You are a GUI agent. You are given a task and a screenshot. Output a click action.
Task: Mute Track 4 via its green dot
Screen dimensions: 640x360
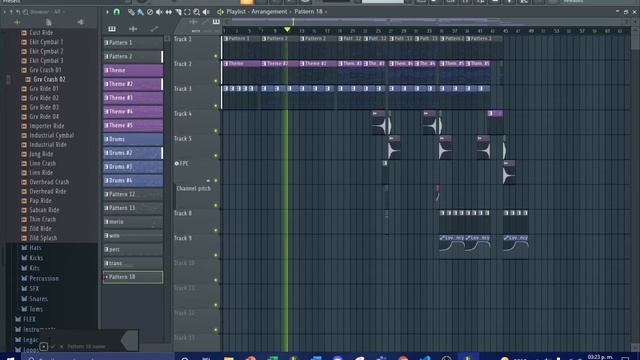(x=216, y=131)
